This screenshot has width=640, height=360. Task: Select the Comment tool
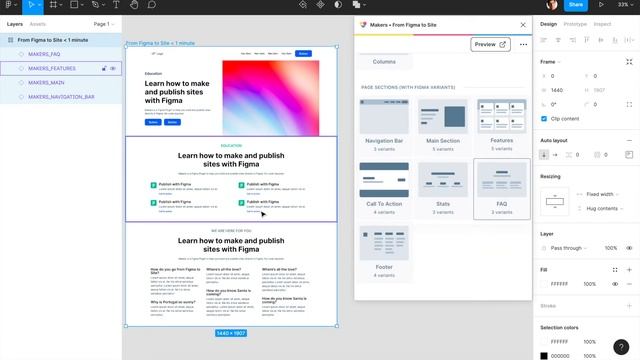152,5
